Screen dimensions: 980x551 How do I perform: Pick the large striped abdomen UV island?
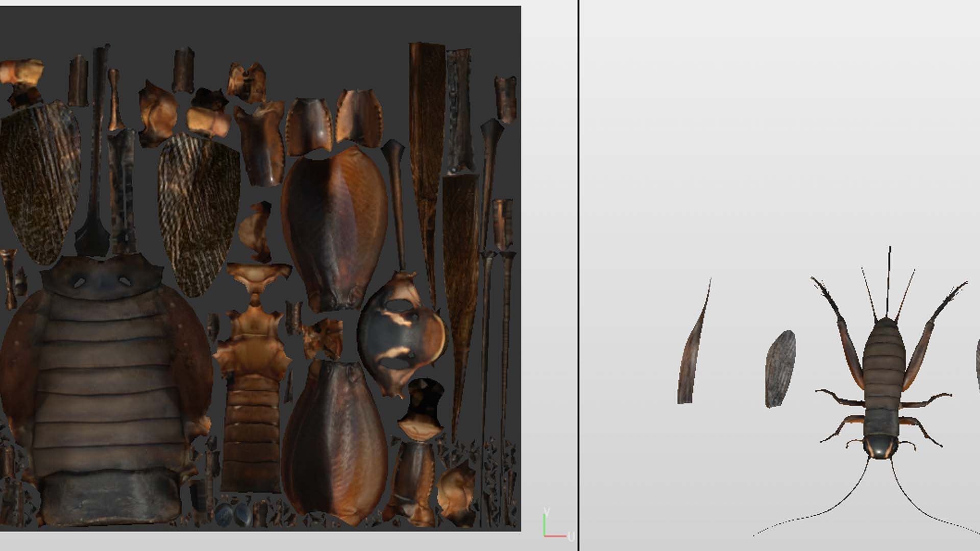pyautogui.click(x=106, y=390)
